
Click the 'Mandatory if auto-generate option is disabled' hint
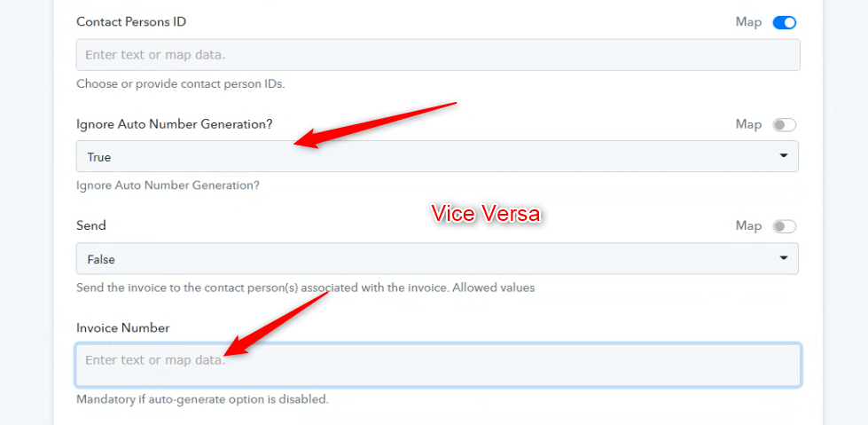pyautogui.click(x=203, y=399)
